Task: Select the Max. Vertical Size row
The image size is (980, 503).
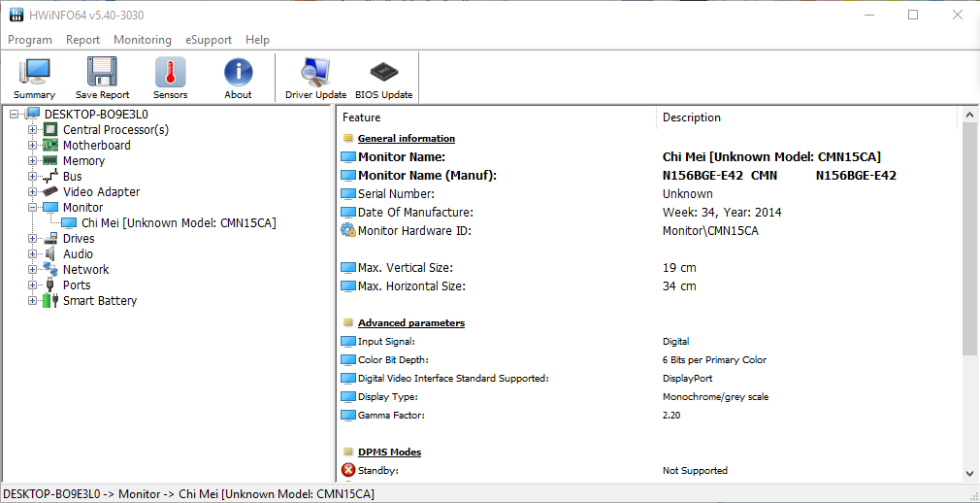Action: [x=647, y=268]
